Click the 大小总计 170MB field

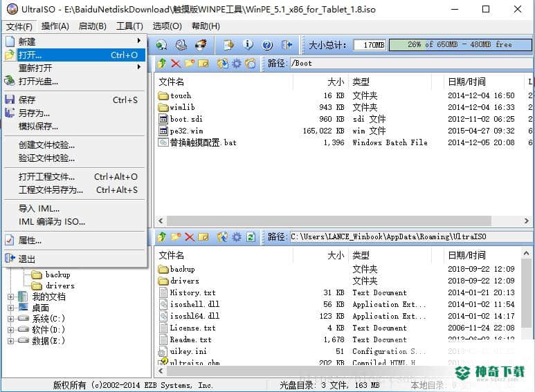(370, 45)
